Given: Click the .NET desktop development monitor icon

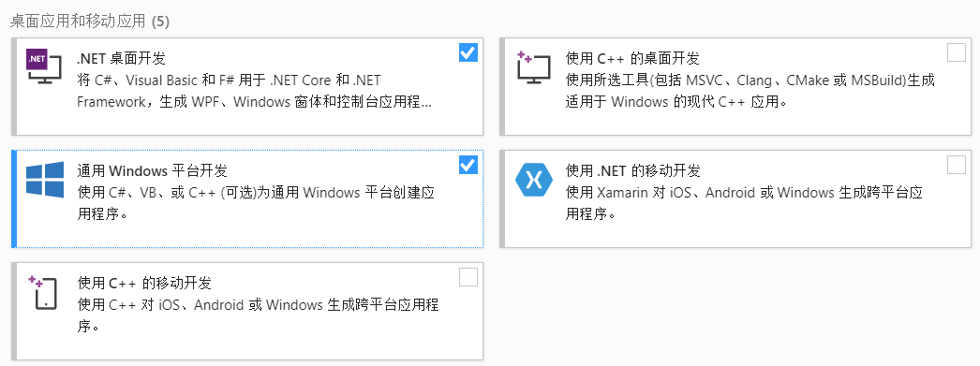Looking at the screenshot, I should tap(45, 66).
